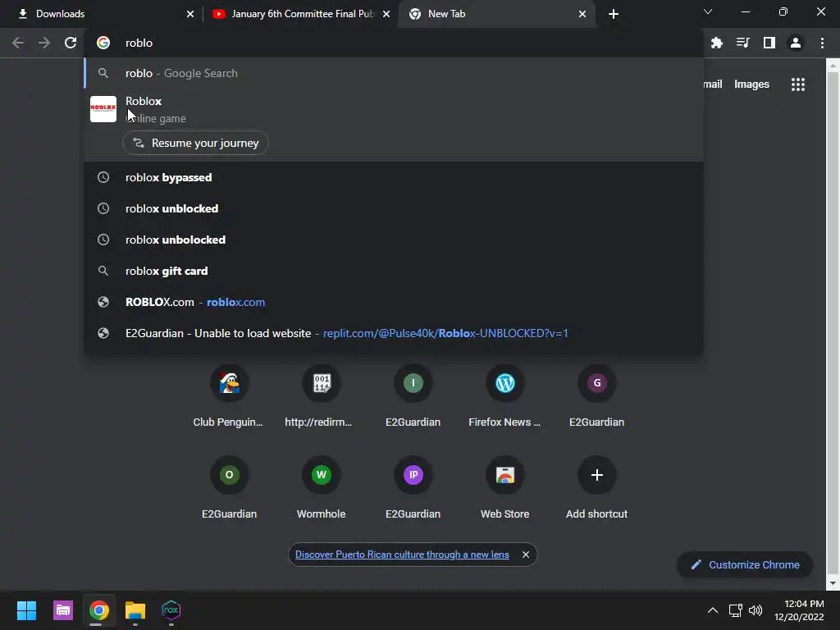Open the Extensions puzzle icon
Screen dimensions: 840x630
click(x=717, y=43)
